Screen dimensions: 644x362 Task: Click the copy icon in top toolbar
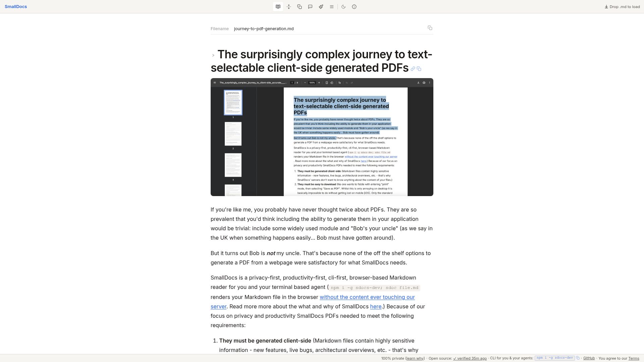[x=300, y=7]
